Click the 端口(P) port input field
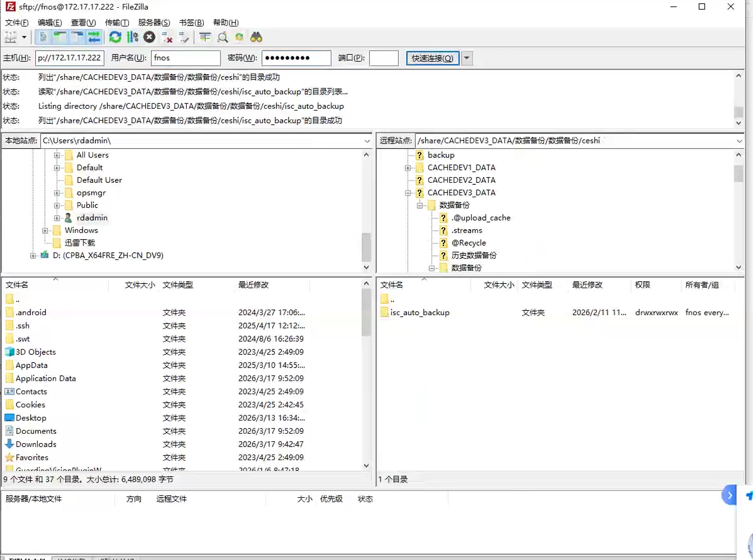753x560 pixels. [x=384, y=58]
